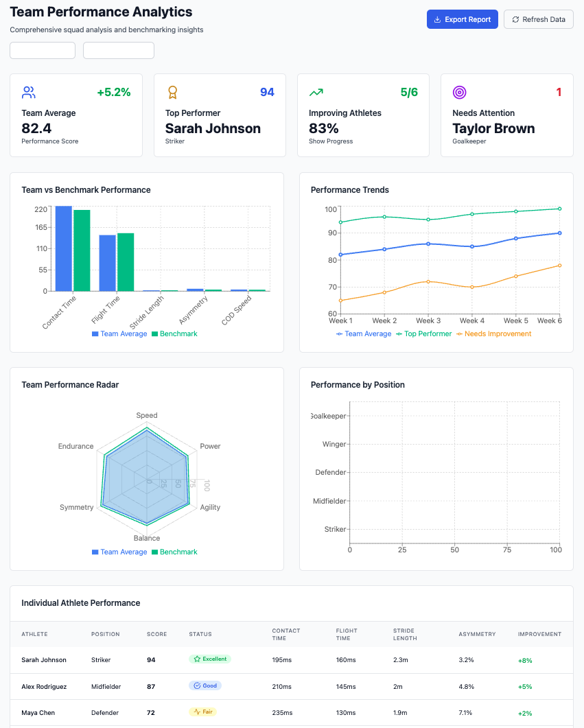584x728 pixels.
Task: Click the Winger label in Performance by Position
Action: click(x=334, y=445)
